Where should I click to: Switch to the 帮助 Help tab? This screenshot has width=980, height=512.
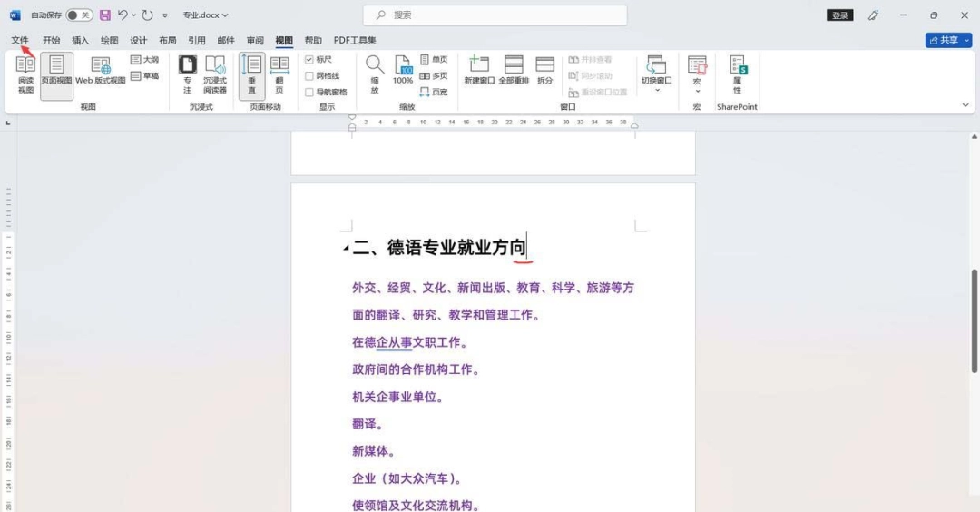(313, 40)
